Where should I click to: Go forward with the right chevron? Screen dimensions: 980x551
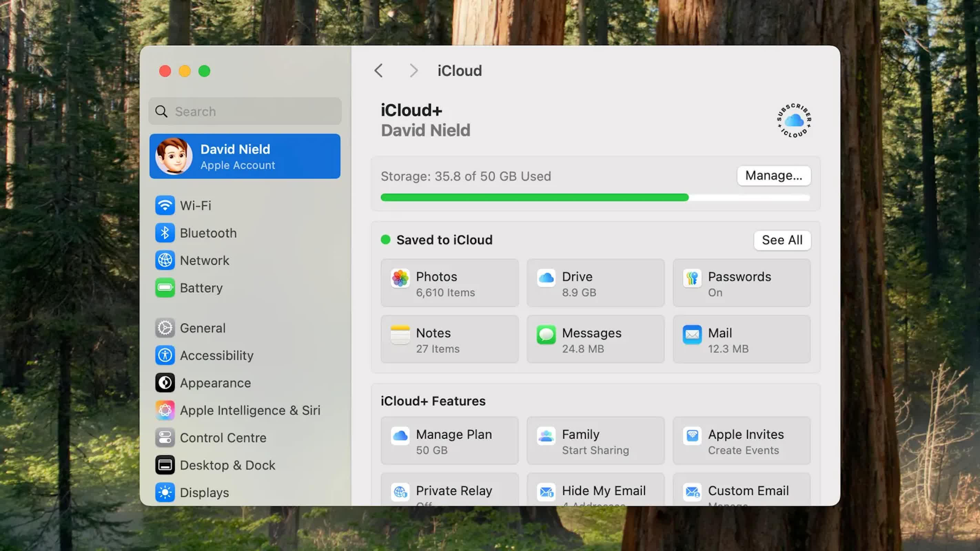414,71
